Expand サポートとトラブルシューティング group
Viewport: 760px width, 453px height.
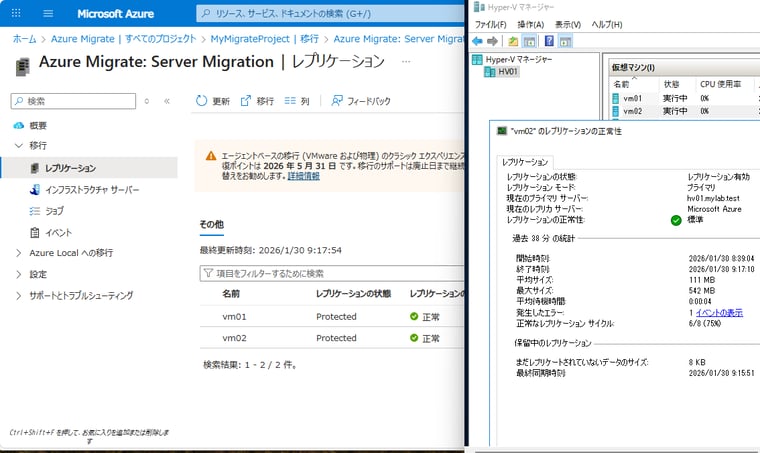coord(19,296)
